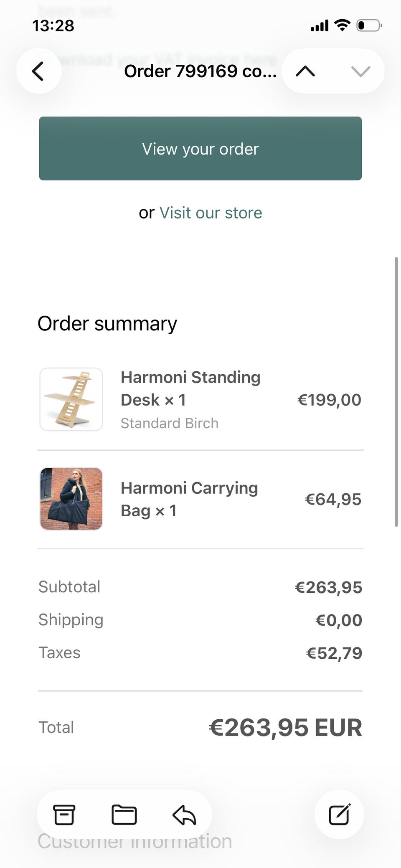Compose a new message with pencil icon
This screenshot has width=401, height=868.
[339, 815]
